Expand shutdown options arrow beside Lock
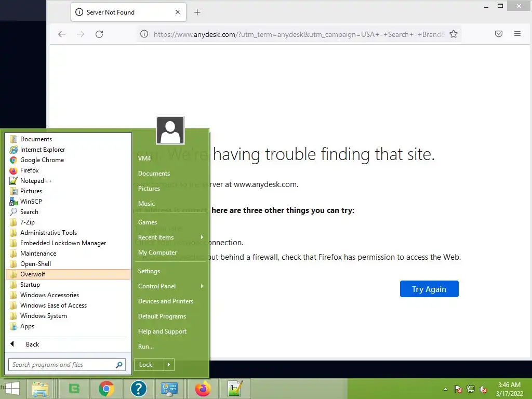532x399 pixels. coord(169,365)
